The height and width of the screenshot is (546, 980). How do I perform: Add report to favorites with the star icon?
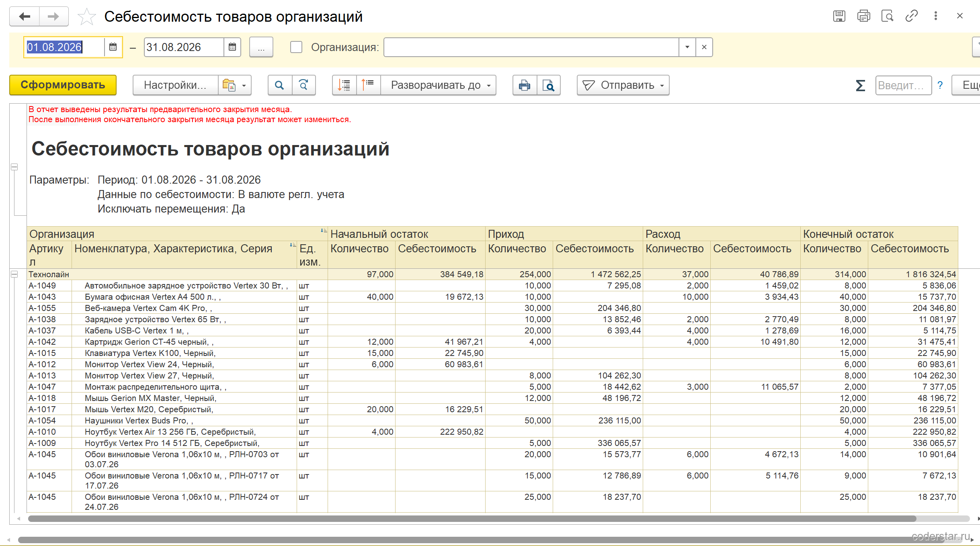click(86, 17)
